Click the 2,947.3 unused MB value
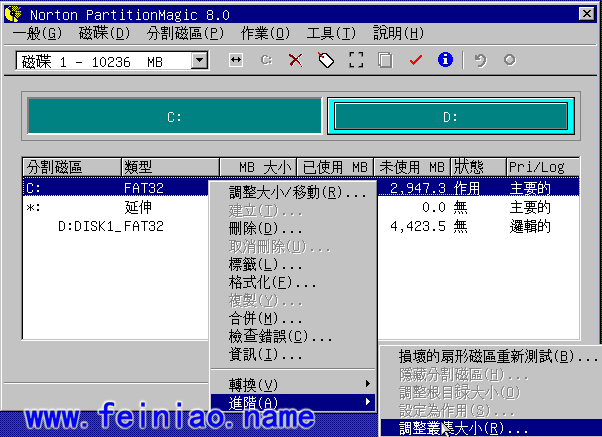The width and height of the screenshot is (602, 437). click(x=418, y=188)
